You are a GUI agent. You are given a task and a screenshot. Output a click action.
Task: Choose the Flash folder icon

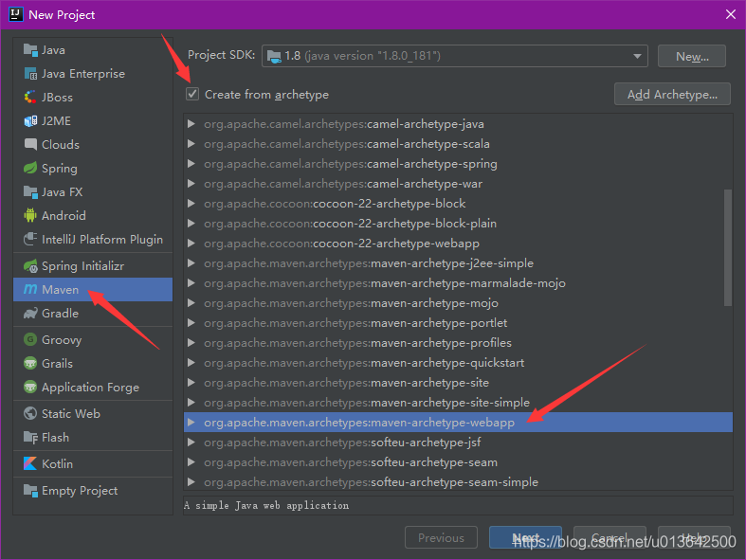tap(30, 437)
